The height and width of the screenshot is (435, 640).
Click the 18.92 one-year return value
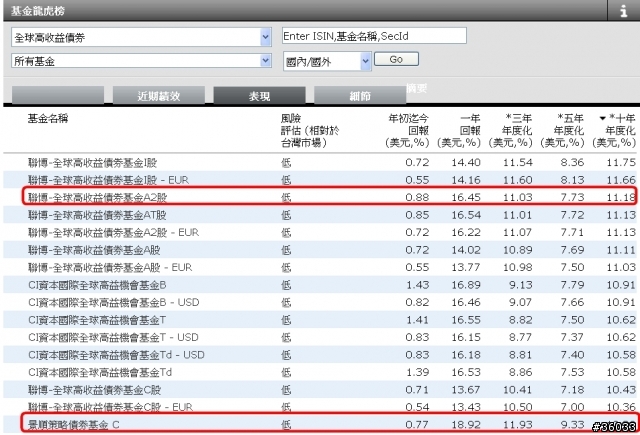tap(466, 425)
